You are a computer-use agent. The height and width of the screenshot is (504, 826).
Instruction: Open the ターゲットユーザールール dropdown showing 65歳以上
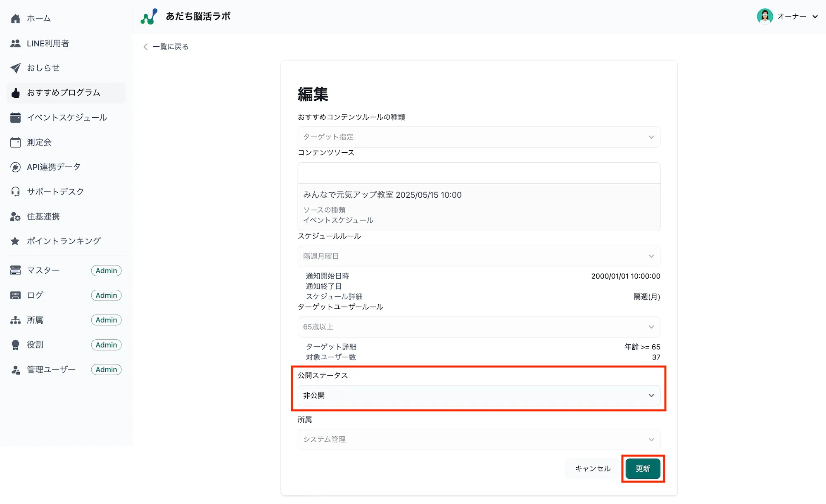point(478,327)
